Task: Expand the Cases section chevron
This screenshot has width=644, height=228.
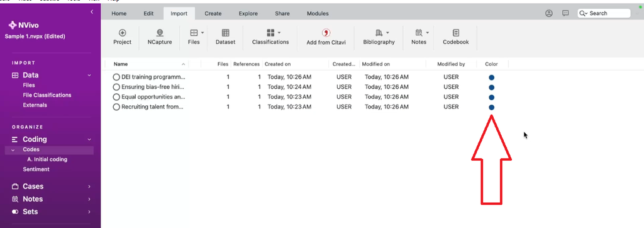Action: (x=89, y=187)
